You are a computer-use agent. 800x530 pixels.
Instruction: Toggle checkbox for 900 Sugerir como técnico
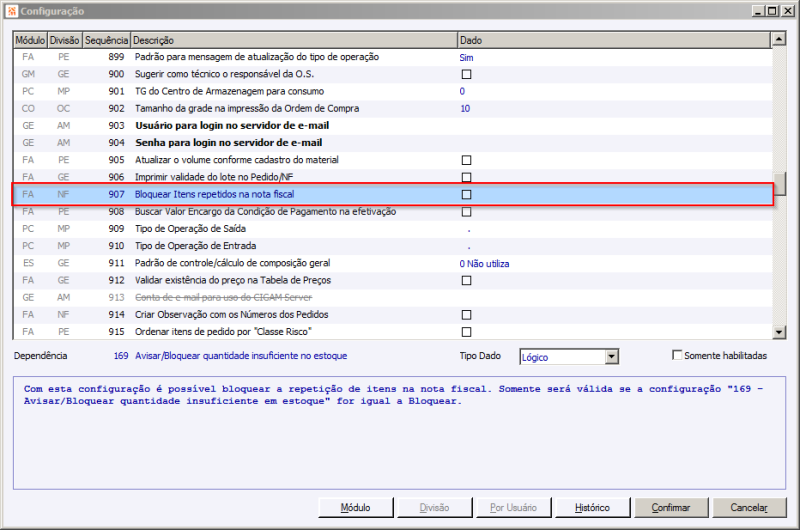click(x=466, y=74)
